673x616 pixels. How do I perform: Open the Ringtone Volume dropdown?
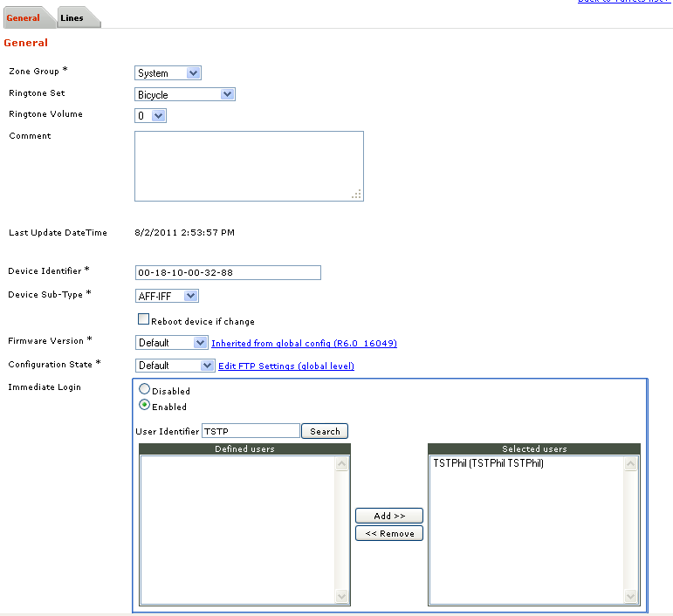tap(150, 115)
